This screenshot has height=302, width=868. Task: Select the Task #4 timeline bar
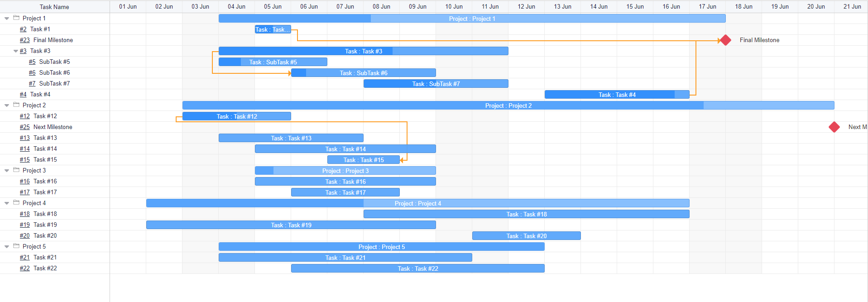click(x=617, y=95)
